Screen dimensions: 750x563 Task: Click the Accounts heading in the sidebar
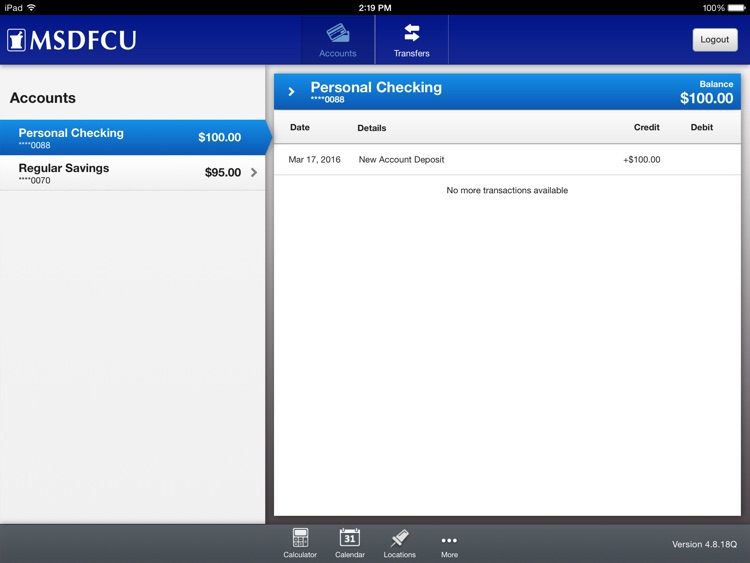tap(43, 98)
